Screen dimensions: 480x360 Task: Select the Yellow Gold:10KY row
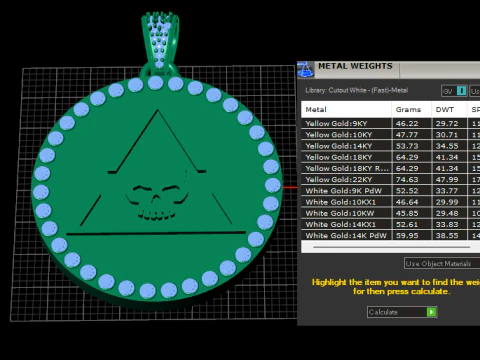pyautogui.click(x=391, y=135)
